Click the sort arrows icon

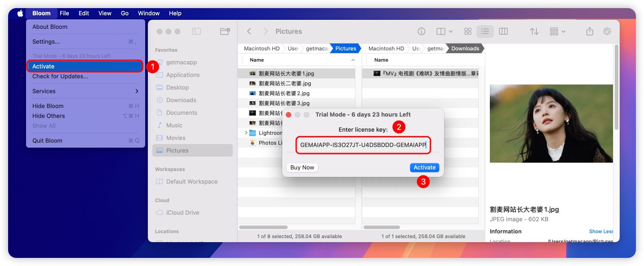pyautogui.click(x=534, y=32)
